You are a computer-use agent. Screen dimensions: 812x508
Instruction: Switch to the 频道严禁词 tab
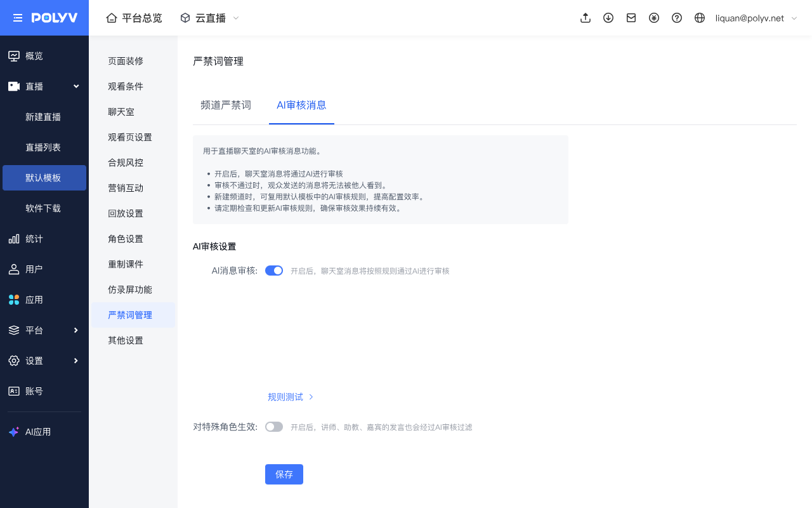click(x=226, y=105)
